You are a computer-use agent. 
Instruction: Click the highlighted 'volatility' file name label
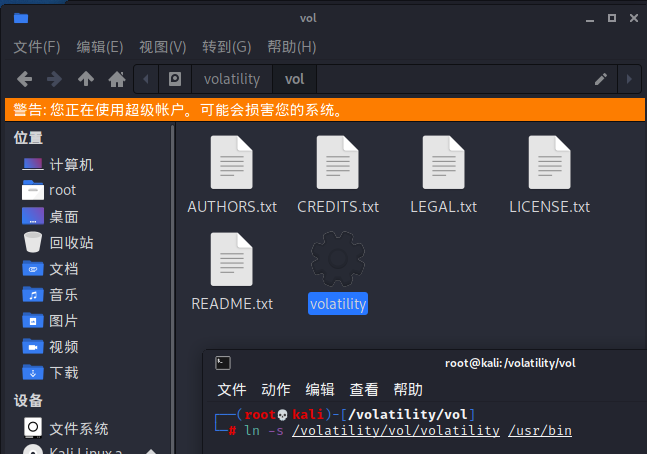pos(338,304)
